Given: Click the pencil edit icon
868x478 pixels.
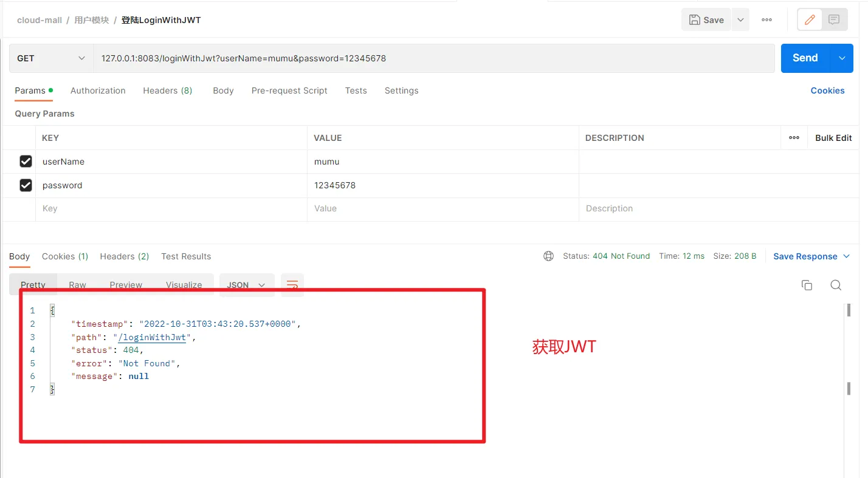Looking at the screenshot, I should point(810,20).
